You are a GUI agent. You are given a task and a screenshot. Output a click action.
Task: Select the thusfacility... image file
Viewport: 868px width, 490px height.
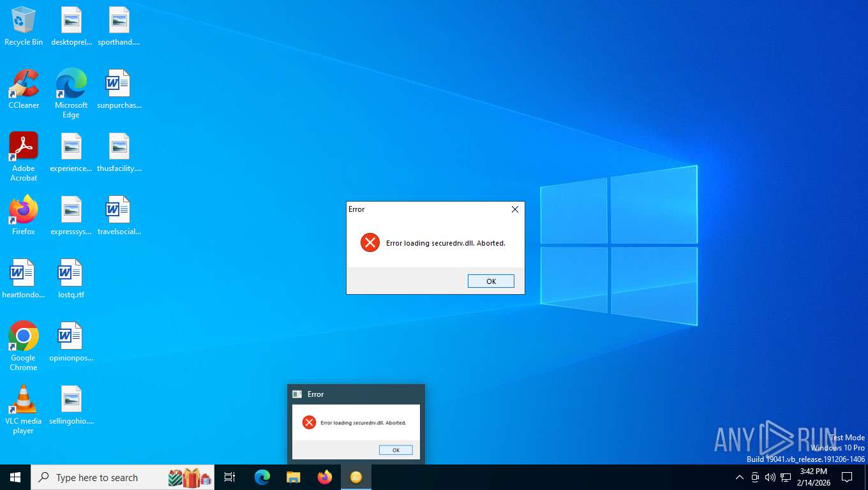pos(119,153)
